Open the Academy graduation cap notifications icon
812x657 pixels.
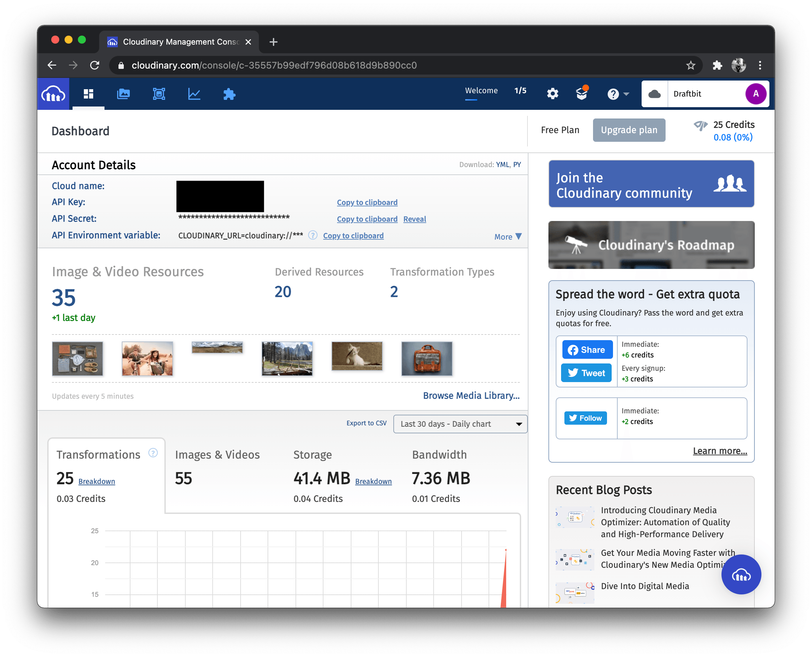582,93
